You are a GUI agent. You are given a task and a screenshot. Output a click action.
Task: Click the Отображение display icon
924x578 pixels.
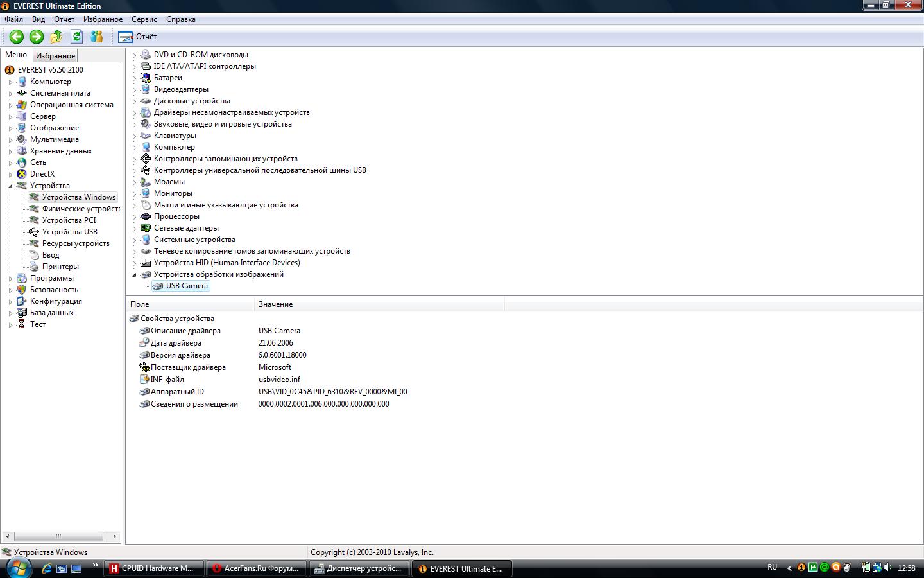[x=22, y=128]
